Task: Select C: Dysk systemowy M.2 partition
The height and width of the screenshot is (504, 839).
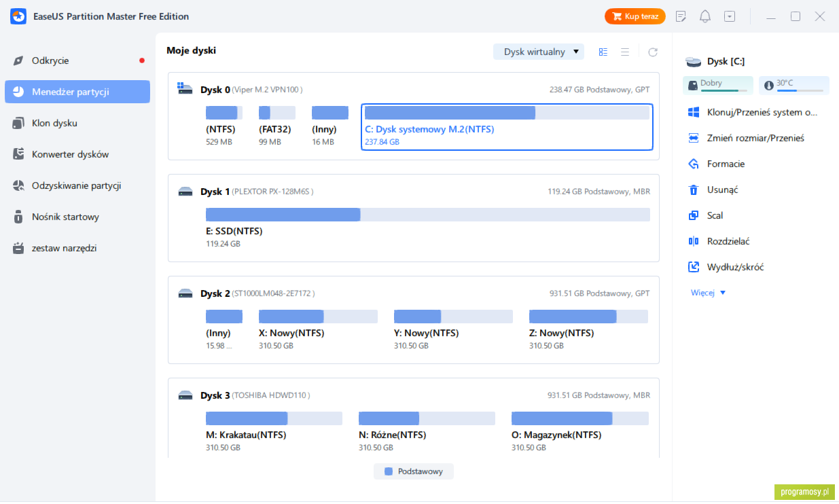Action: tap(507, 127)
